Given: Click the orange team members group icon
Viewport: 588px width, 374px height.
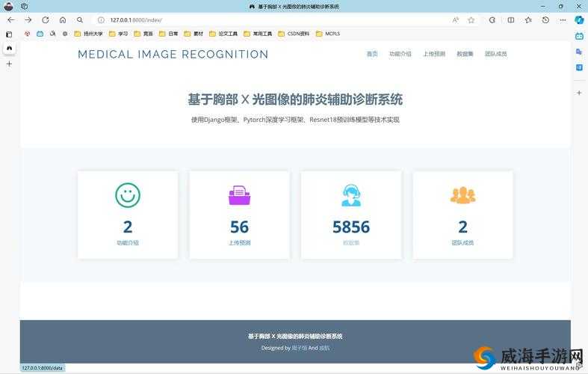Looking at the screenshot, I should coord(462,195).
